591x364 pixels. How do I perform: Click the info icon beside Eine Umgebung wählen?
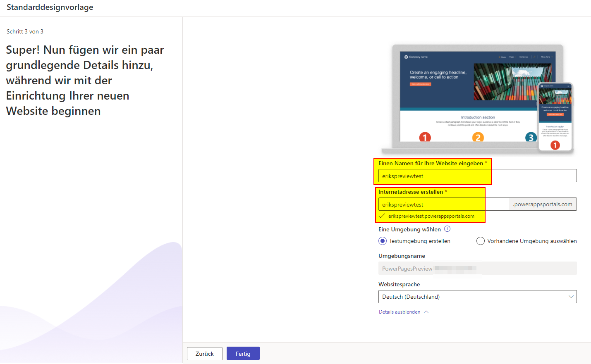(447, 229)
